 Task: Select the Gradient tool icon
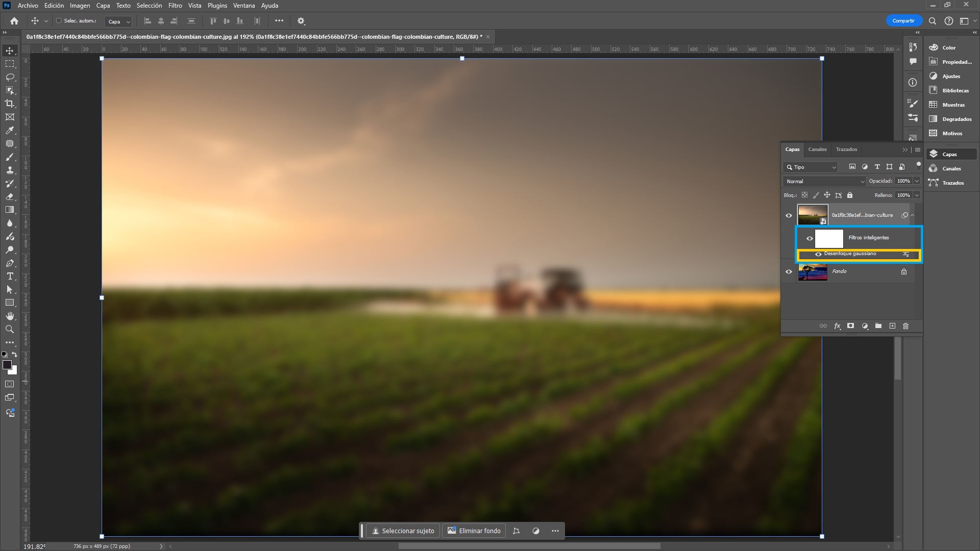9,210
